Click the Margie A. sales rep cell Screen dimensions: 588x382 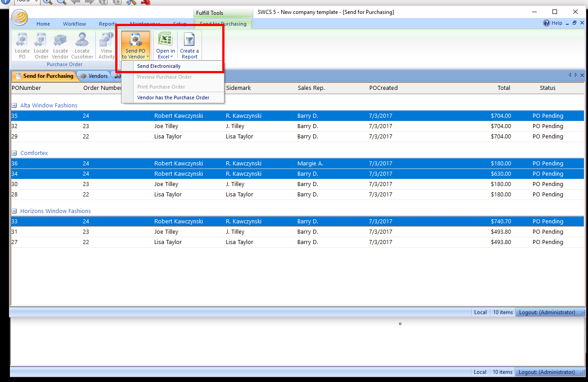[x=310, y=164]
